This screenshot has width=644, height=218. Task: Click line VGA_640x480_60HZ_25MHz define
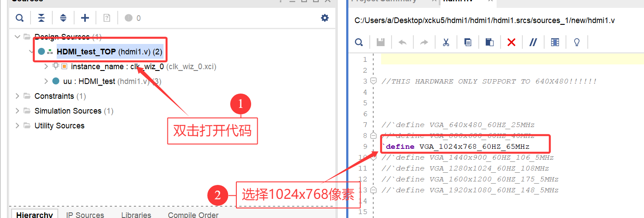coord(458,125)
